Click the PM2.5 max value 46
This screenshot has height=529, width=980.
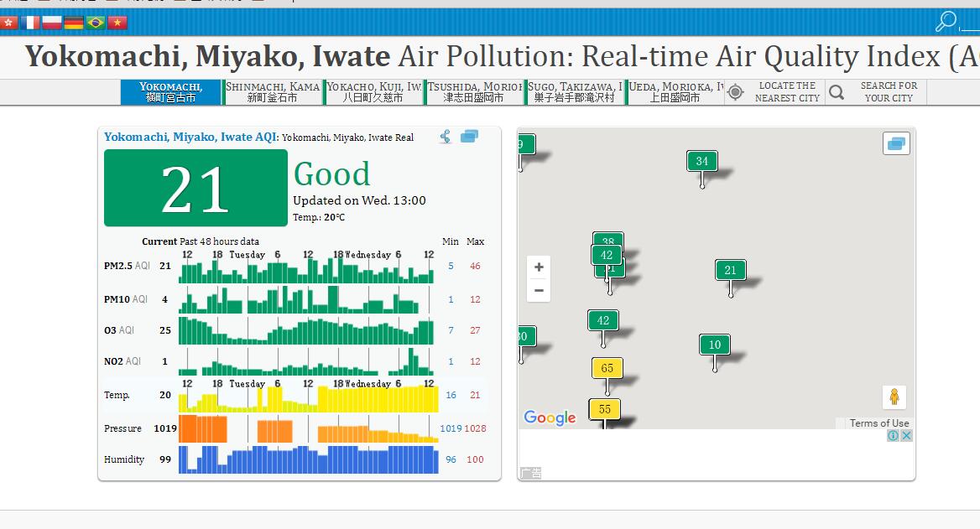tap(475, 266)
